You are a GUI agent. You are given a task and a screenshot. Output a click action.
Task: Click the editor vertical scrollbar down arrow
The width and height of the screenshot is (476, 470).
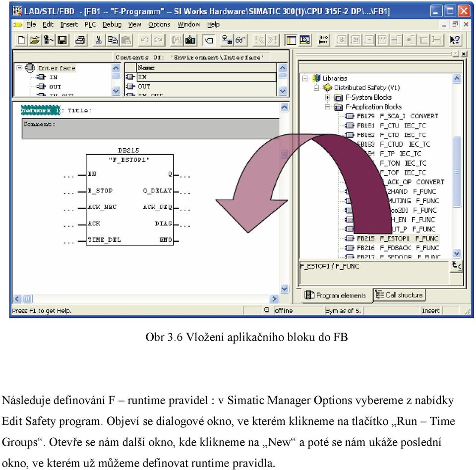(x=285, y=289)
